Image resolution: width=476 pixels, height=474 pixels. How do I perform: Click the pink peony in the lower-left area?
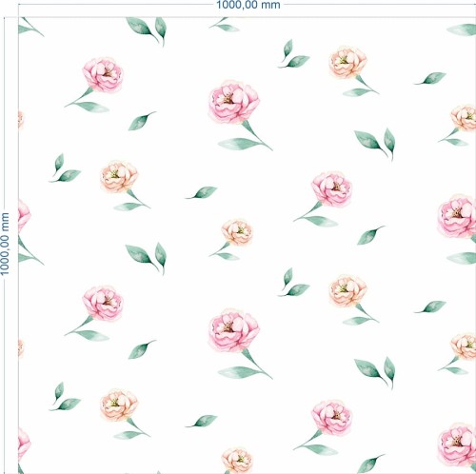(103, 304)
